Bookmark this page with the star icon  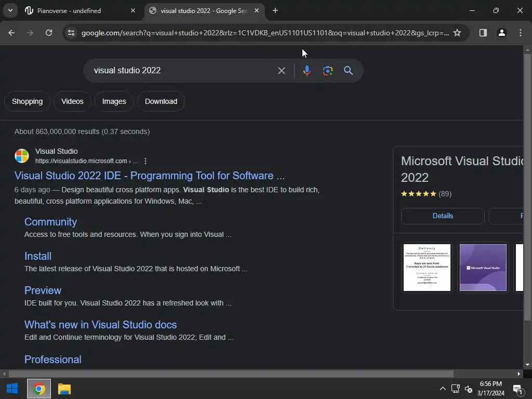click(457, 33)
